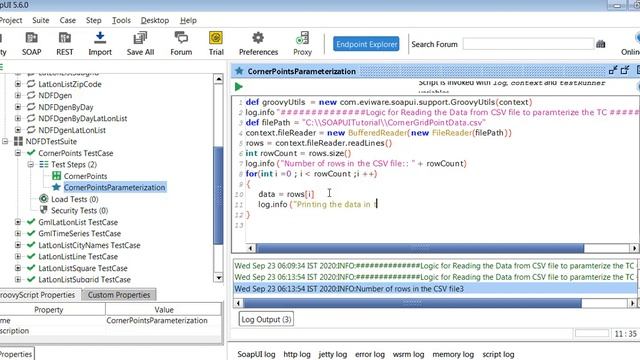Click the Proxy toolbar icon
The width and height of the screenshot is (640, 360).
point(302,38)
